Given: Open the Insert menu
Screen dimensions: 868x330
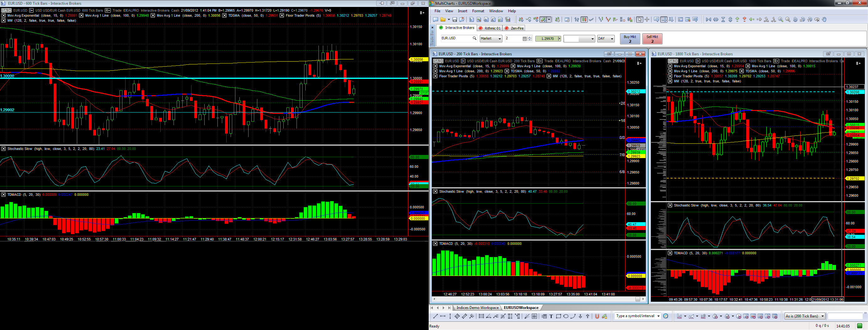Looking at the screenshot, I should 463,11.
